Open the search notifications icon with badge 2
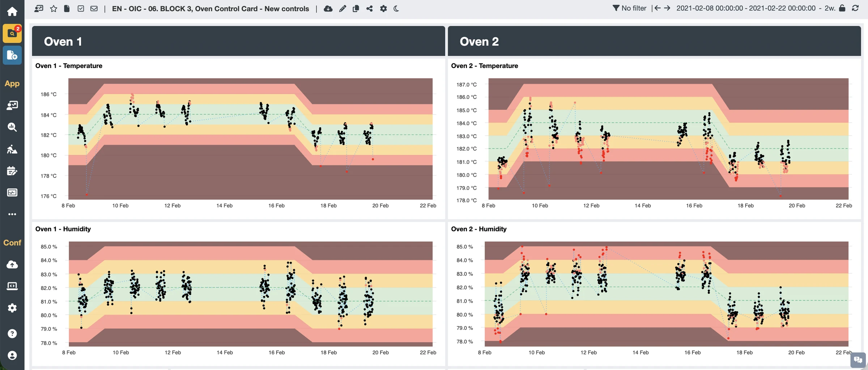 coord(12,33)
